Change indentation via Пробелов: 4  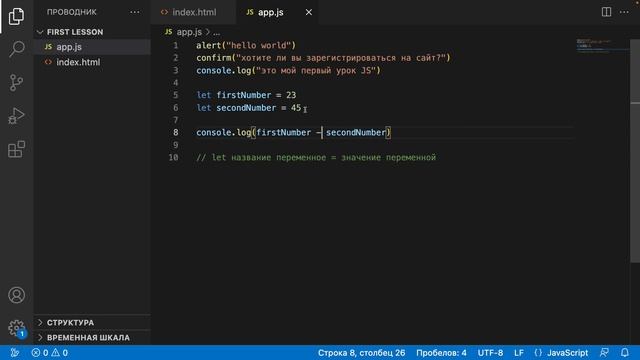coord(441,353)
